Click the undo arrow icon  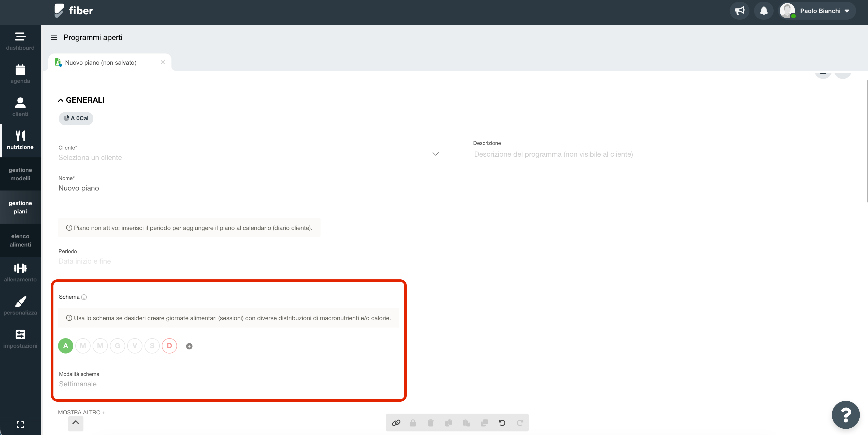(502, 423)
